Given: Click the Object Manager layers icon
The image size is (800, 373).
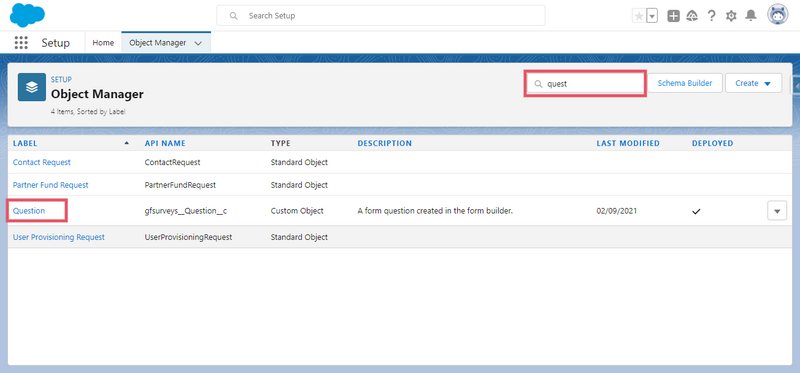Looking at the screenshot, I should click(32, 87).
